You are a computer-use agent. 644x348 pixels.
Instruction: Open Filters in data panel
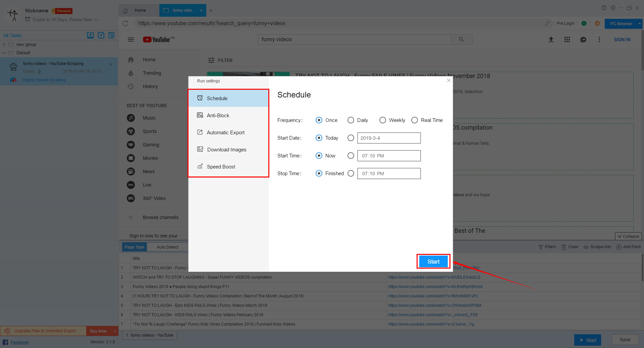click(547, 247)
